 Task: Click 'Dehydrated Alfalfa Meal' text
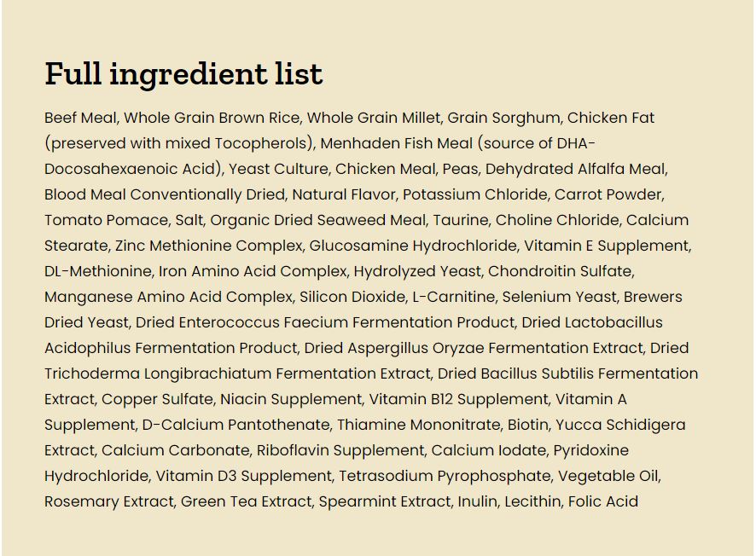pyautogui.click(x=576, y=169)
